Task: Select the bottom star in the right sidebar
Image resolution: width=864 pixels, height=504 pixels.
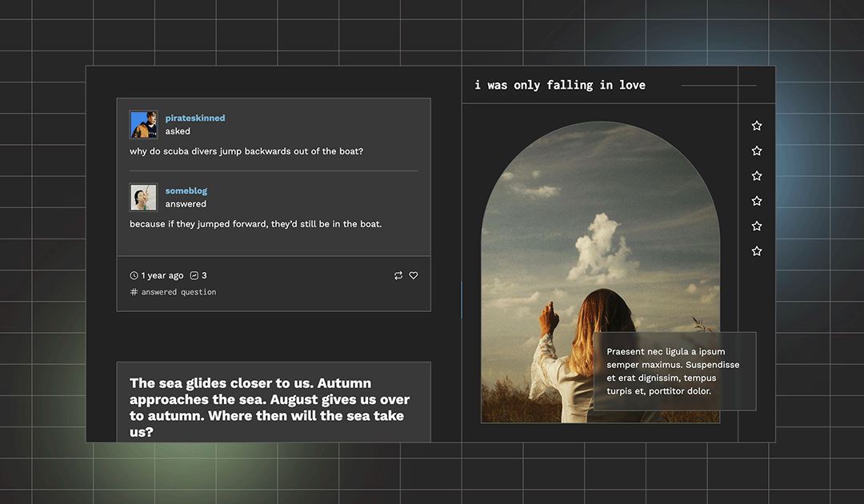Action: [757, 250]
